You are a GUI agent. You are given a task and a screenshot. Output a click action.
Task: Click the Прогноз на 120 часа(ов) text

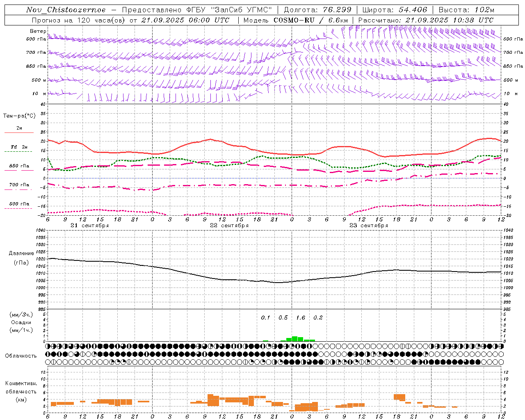click(x=79, y=20)
